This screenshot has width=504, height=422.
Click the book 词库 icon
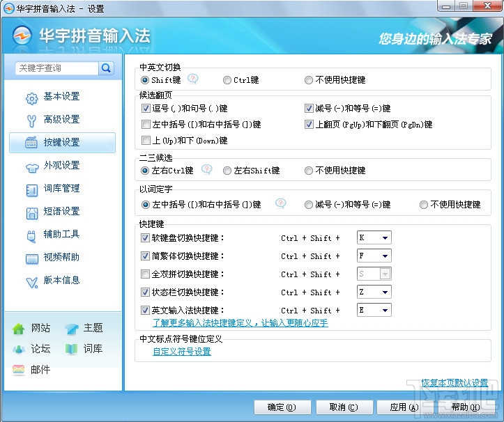coord(71,349)
